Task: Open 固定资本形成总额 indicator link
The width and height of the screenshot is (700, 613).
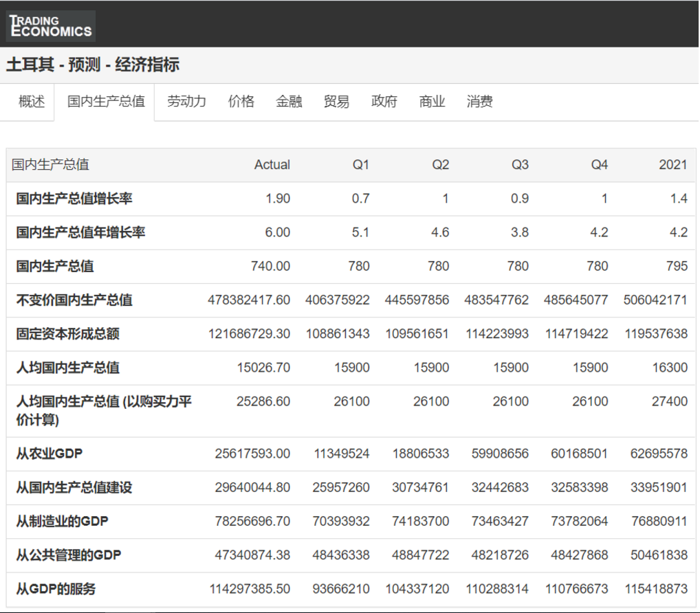Action: tap(68, 334)
